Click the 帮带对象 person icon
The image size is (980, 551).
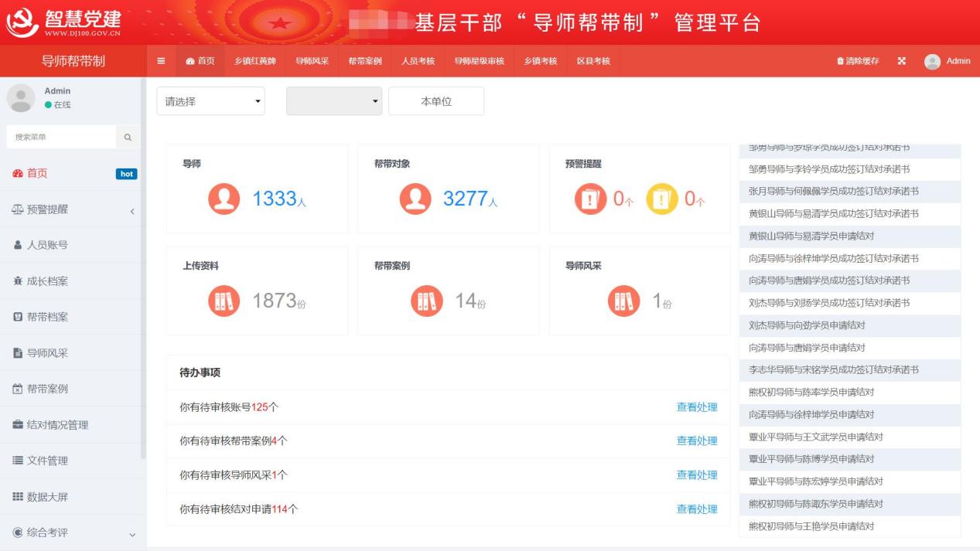415,199
